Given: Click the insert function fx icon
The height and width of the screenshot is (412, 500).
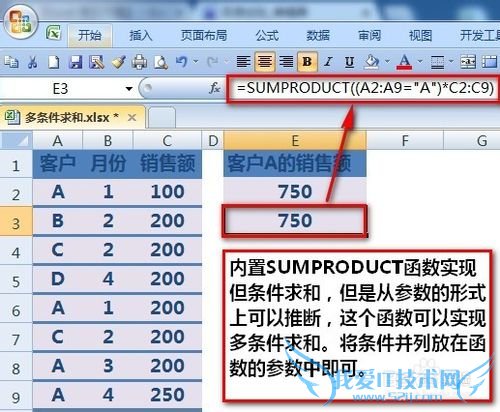Looking at the screenshot, I should point(215,89).
